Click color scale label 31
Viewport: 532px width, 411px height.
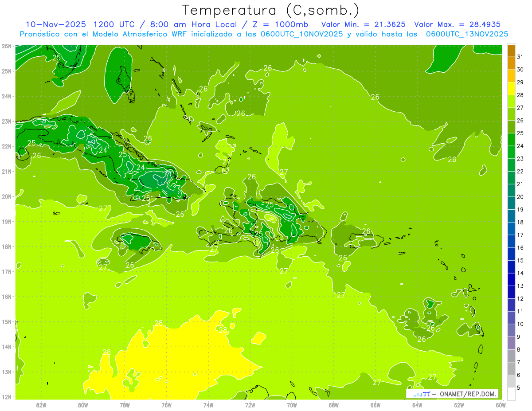click(x=520, y=57)
